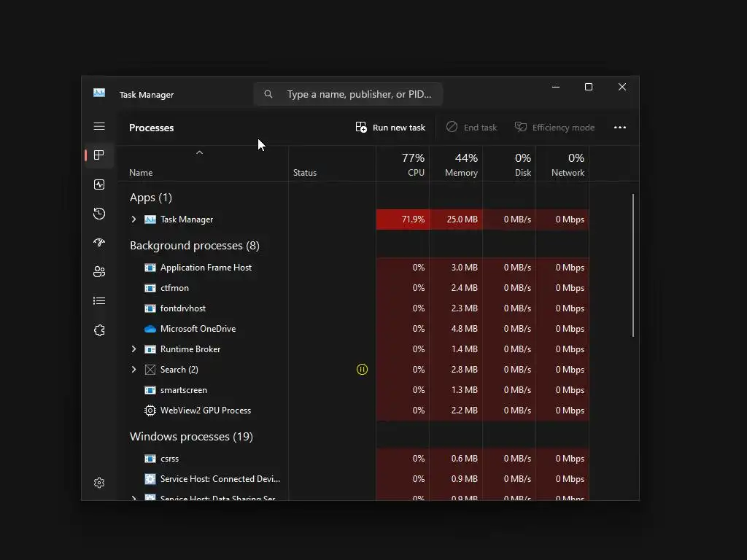Click the vertical scrollbar of process list

click(x=633, y=265)
